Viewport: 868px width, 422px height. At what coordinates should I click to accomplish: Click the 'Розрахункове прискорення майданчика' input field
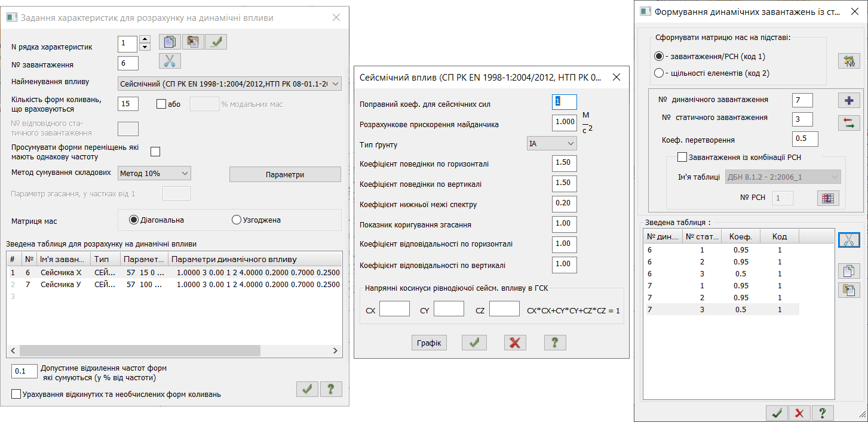(x=564, y=122)
